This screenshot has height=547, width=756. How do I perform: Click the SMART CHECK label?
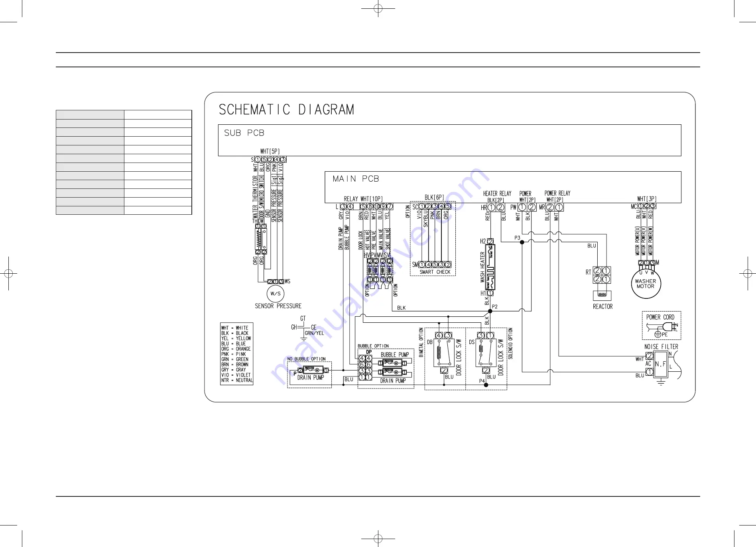435,272
